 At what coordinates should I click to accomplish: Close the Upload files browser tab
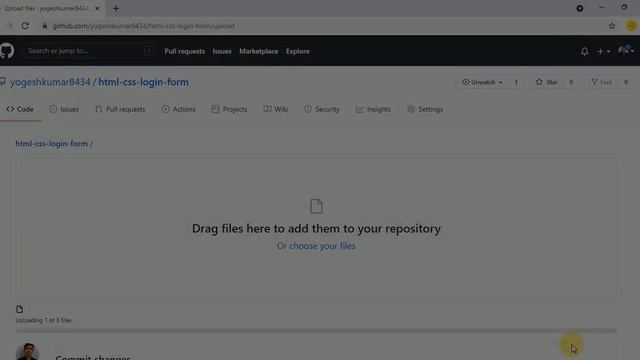coord(97,8)
